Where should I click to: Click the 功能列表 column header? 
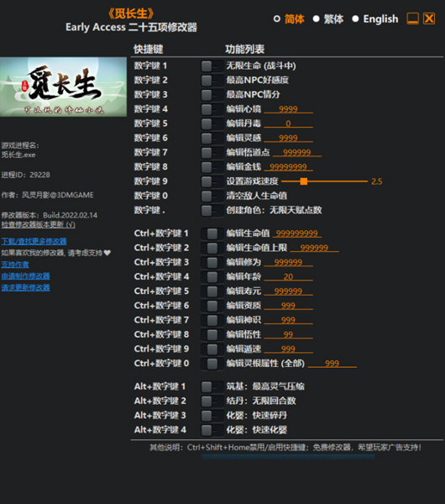245,50
